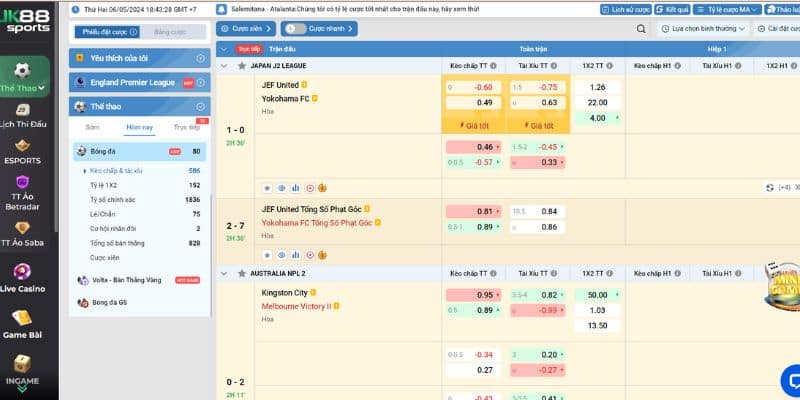The height and width of the screenshot is (400, 800).
Task: Favorite the Japan J2 League star
Action: (240, 65)
